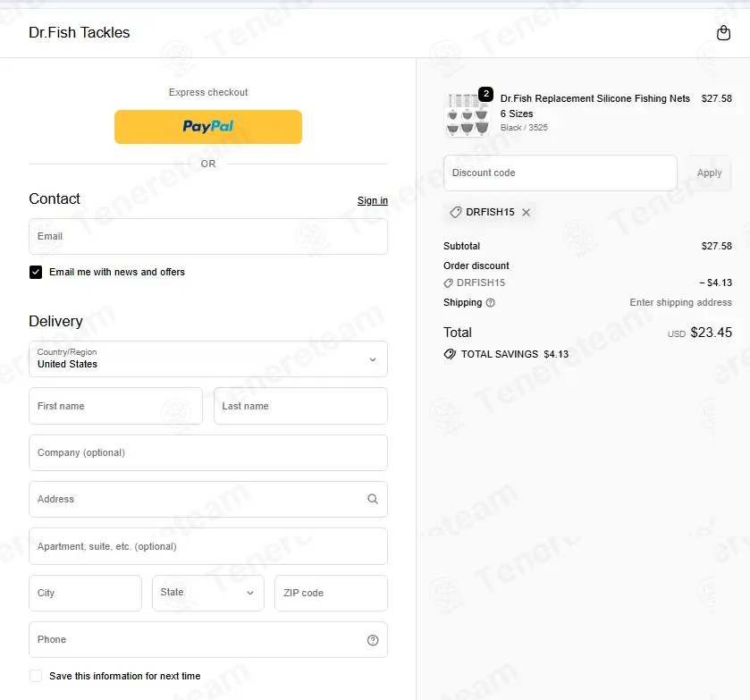
Task: Click the Apply discount button
Action: point(710,173)
